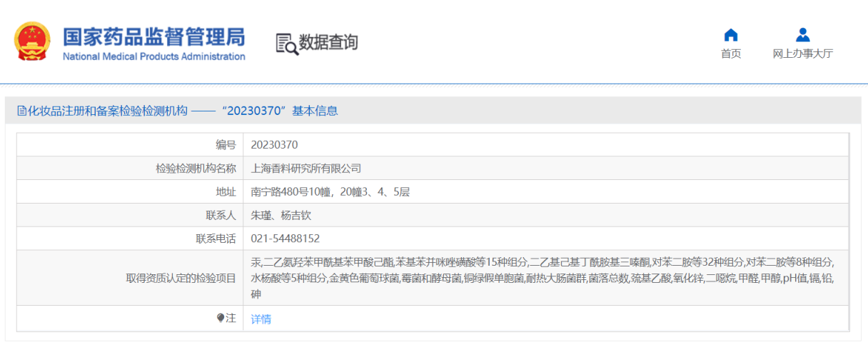
Task: Open 国家药品监督管理局 site title
Action: [x=154, y=36]
